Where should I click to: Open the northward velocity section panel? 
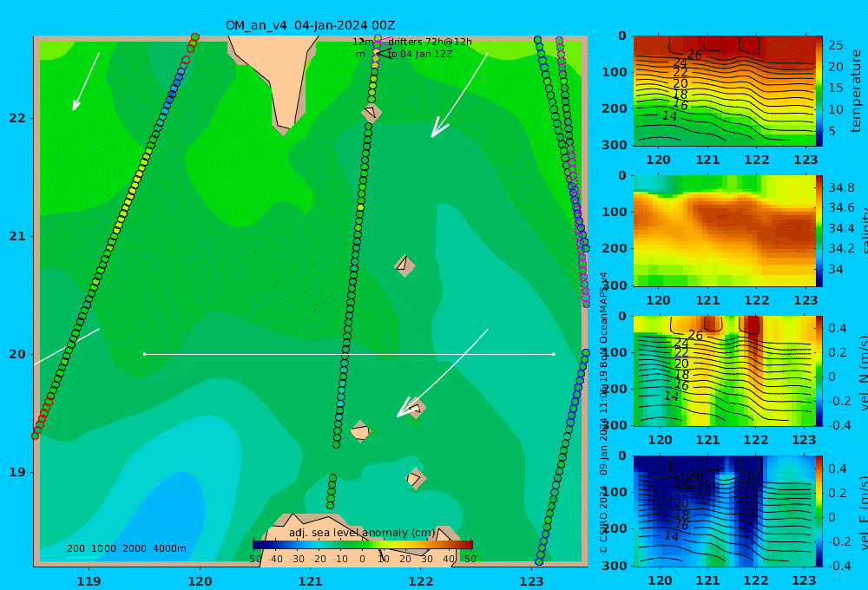(724, 370)
